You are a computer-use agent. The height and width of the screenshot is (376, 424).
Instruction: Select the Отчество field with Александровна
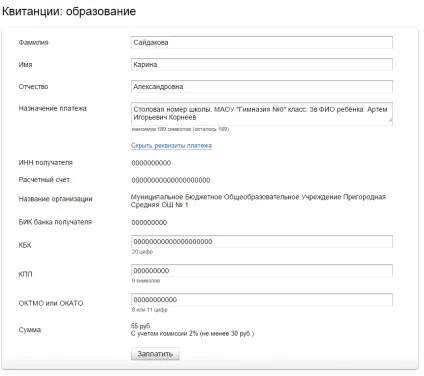[x=262, y=87]
